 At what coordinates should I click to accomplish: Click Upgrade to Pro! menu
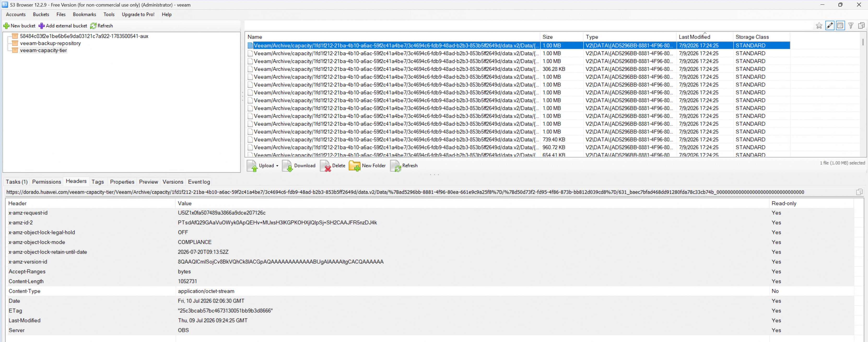click(138, 14)
